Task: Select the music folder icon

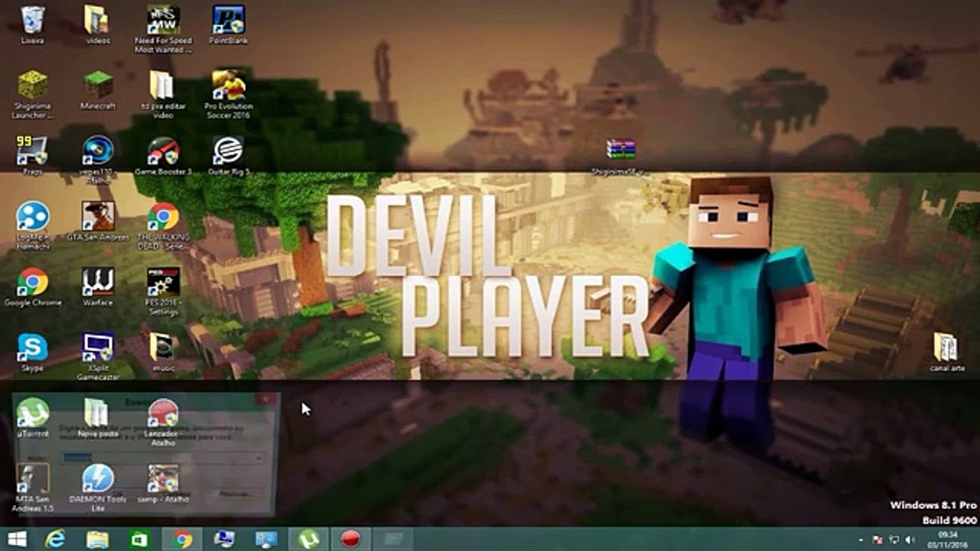Action: pyautogui.click(x=162, y=354)
